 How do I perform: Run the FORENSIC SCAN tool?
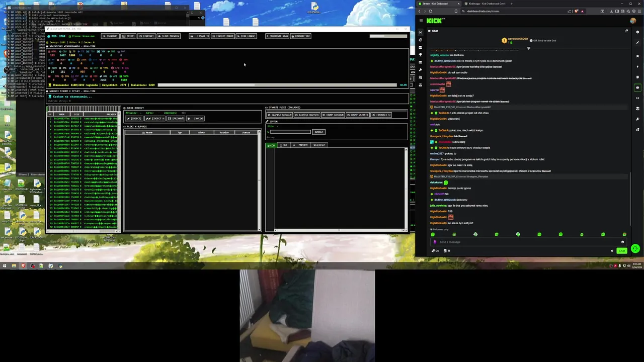point(277,36)
